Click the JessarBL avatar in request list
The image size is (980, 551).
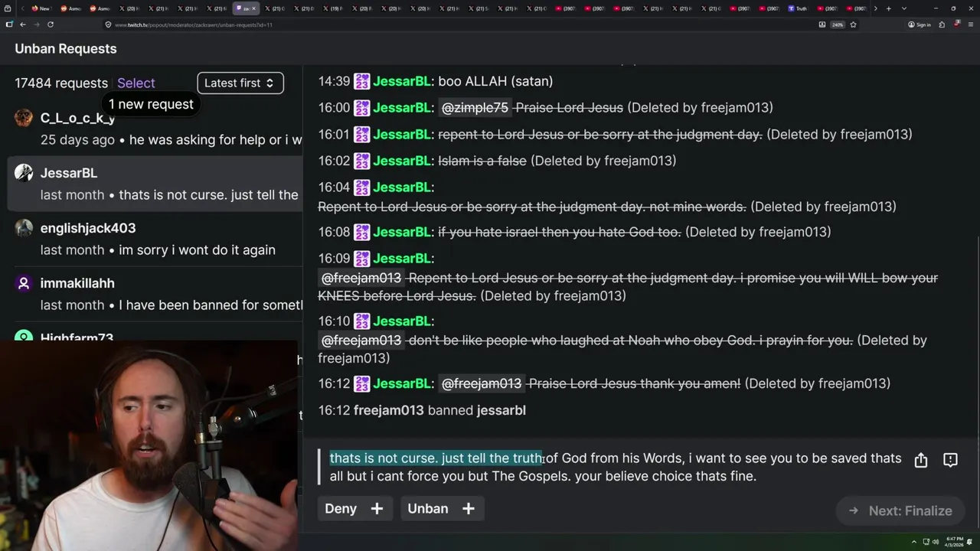[24, 173]
